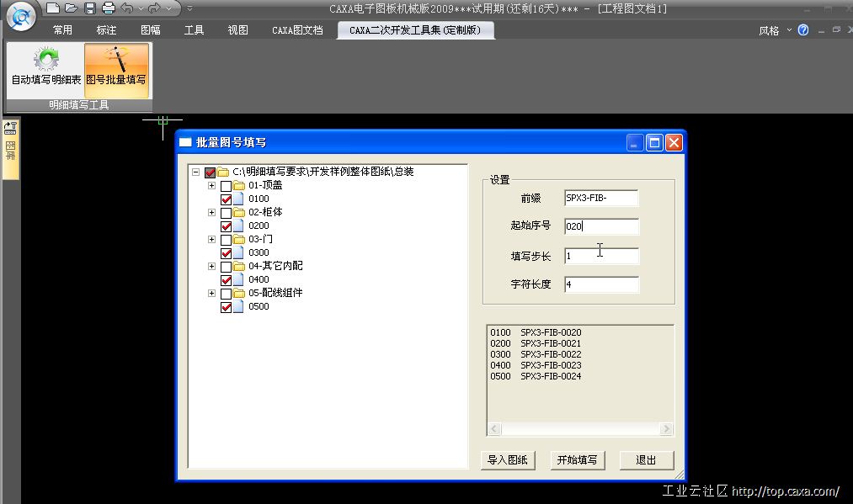Viewport: 853px width, 504px height.
Task: Open the undo history dropdown arrow
Action: [141, 8]
